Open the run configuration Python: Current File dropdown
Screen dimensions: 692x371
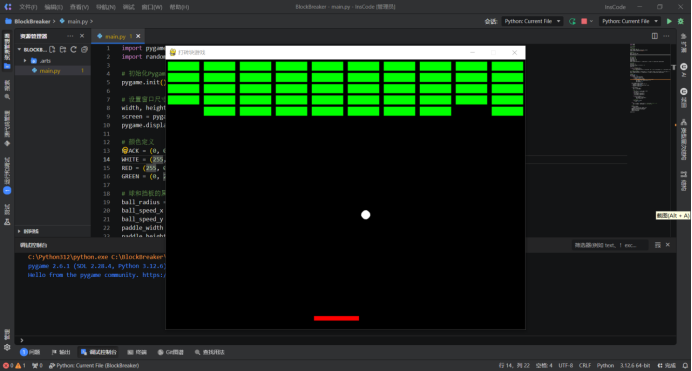630,21
